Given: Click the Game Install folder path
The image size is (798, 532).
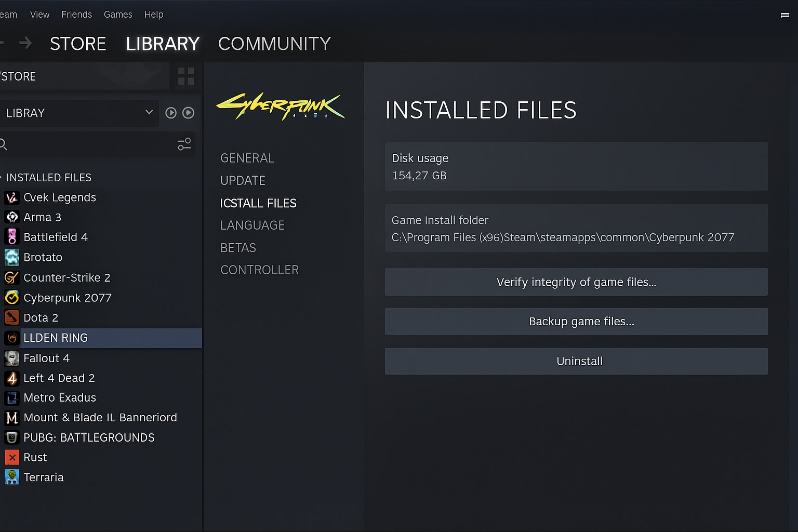Looking at the screenshot, I should pyautogui.click(x=563, y=237).
